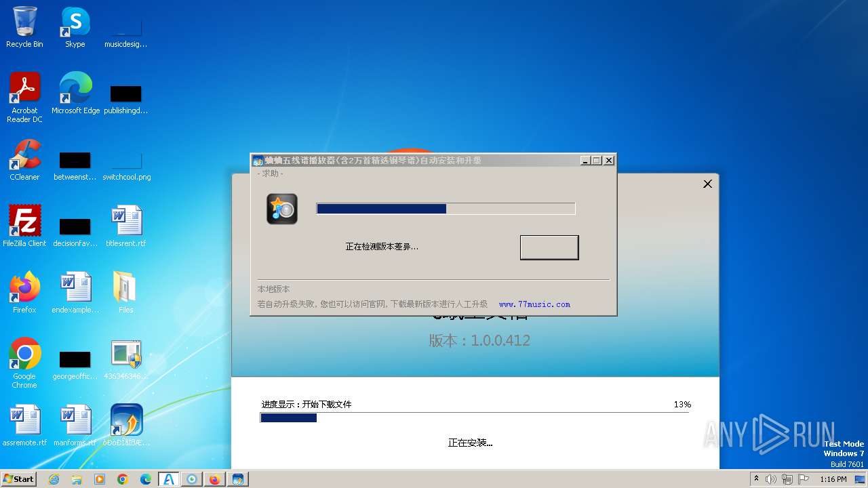Click the 1:16 PM clock
Image resolution: width=868 pixels, height=488 pixels.
[x=833, y=479]
